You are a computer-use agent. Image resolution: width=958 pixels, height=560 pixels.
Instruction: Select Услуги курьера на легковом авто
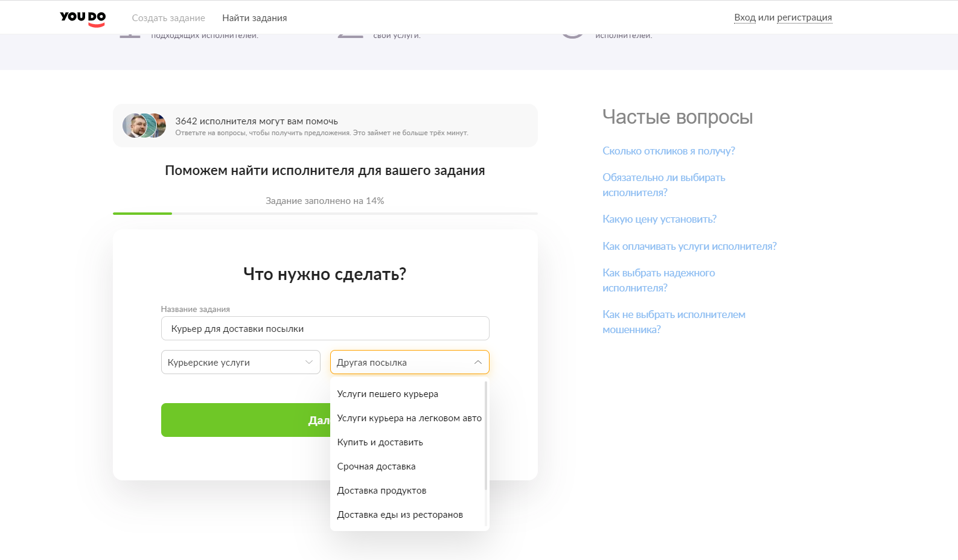click(x=407, y=418)
